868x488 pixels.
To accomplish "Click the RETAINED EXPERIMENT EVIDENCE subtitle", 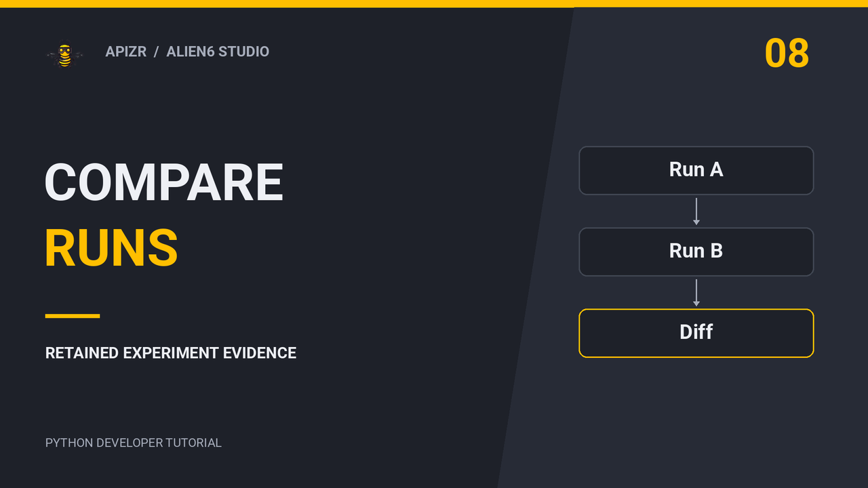I will click(x=171, y=353).
